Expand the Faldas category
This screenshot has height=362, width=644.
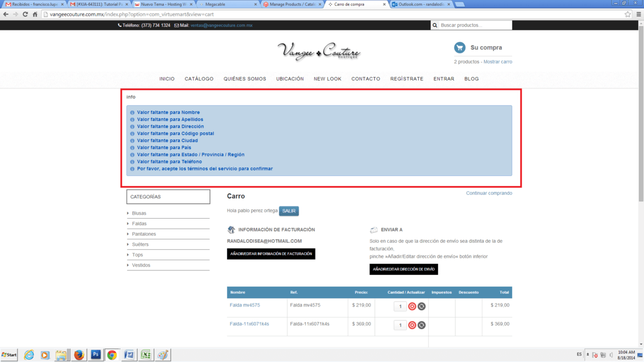pyautogui.click(x=139, y=223)
